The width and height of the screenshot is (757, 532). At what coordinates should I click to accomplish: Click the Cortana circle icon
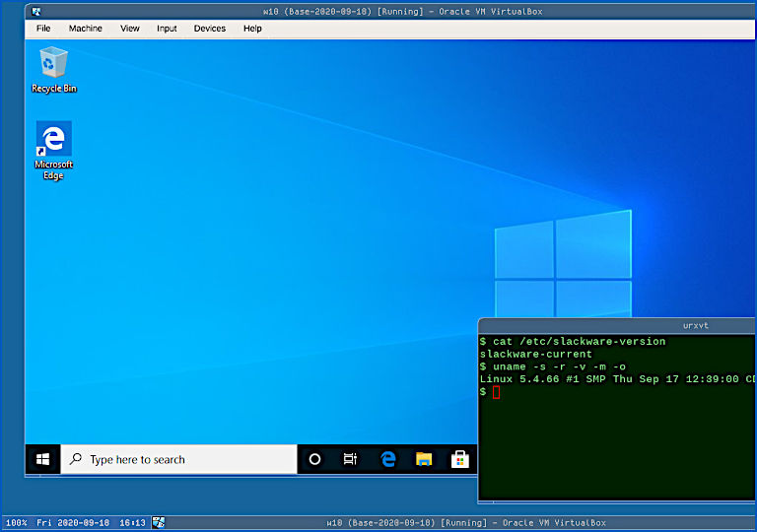314,459
